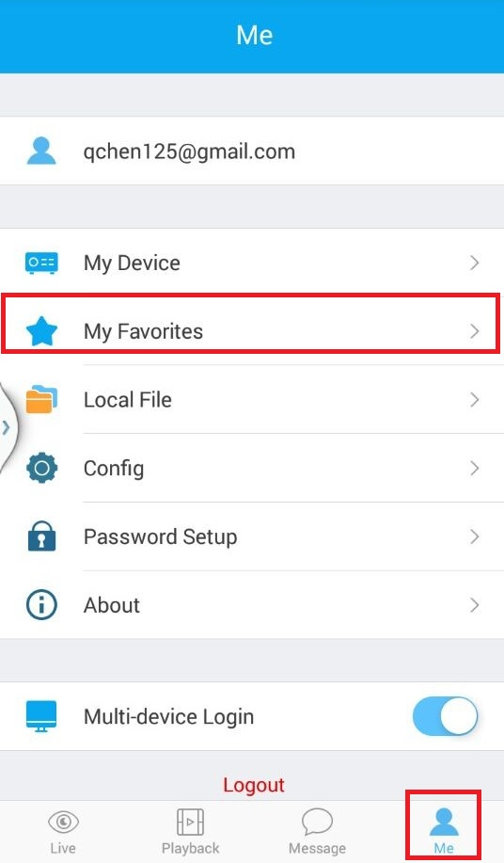Open the Message tab
This screenshot has width=504, height=863.
pyautogui.click(x=317, y=832)
